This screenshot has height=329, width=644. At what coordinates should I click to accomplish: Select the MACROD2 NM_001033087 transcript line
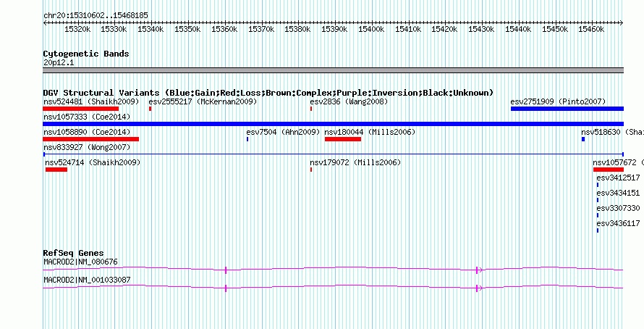coord(334,288)
